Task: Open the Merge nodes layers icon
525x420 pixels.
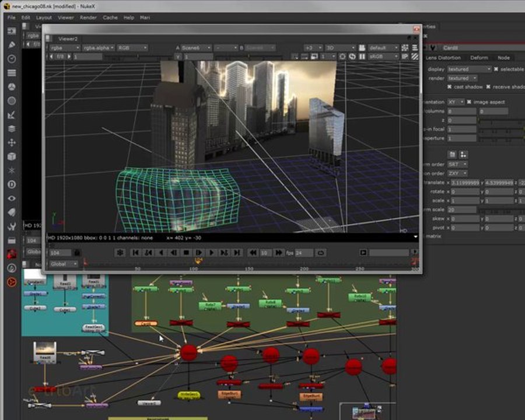Action: pyautogui.click(x=12, y=128)
